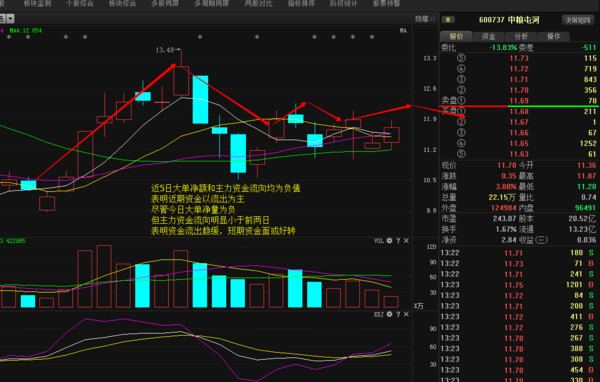Open KDJ indicator settings gear
600x382 pixels.
pos(389,314)
